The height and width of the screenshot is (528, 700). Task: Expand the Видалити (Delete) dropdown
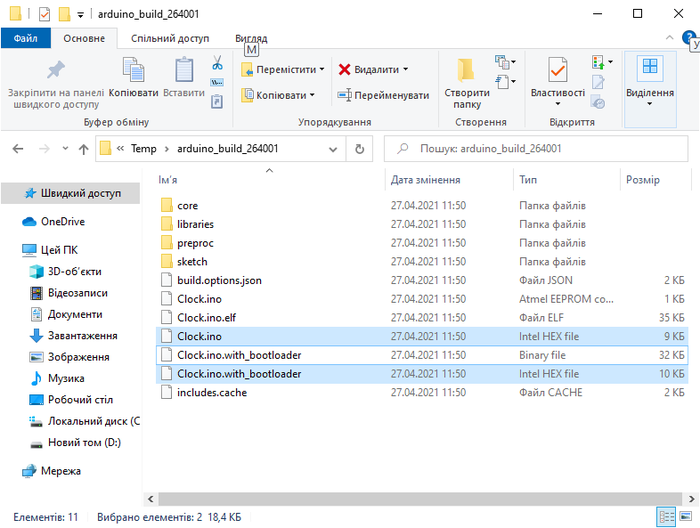pyautogui.click(x=405, y=70)
